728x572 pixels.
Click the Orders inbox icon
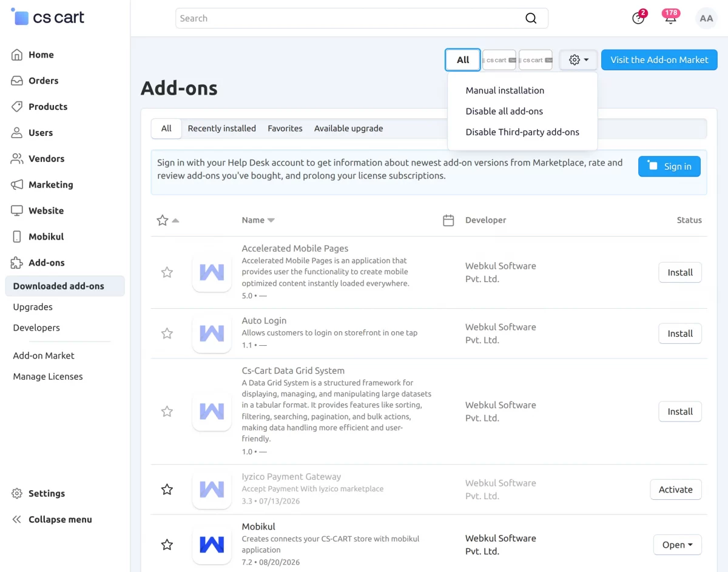(x=17, y=81)
